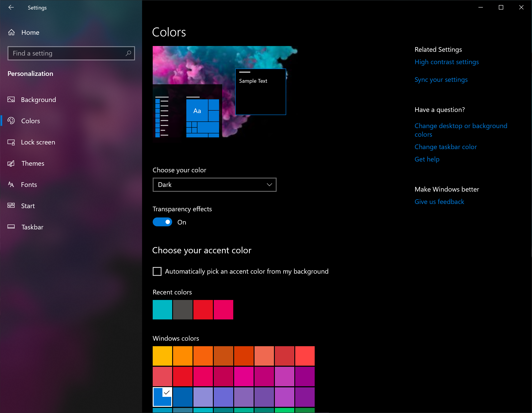Image resolution: width=532 pixels, height=413 pixels.
Task: Click the Taskbar personalization icon
Action: coord(12,227)
